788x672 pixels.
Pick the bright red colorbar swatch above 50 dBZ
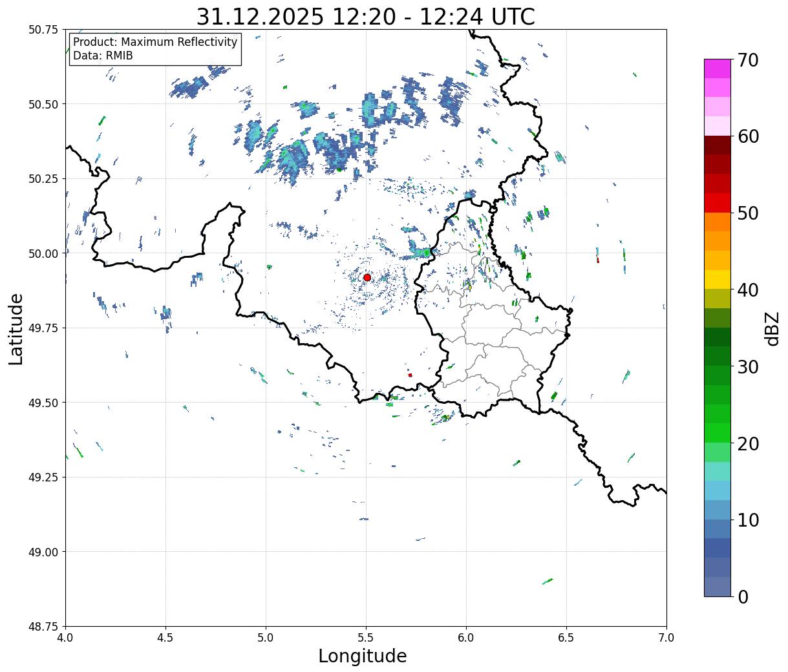click(x=718, y=202)
